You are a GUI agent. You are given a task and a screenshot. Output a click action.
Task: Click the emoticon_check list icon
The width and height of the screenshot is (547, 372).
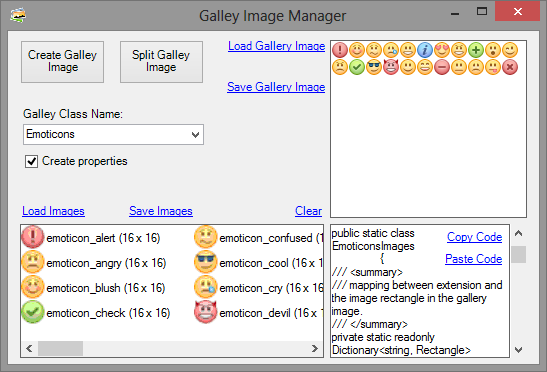pos(32,312)
